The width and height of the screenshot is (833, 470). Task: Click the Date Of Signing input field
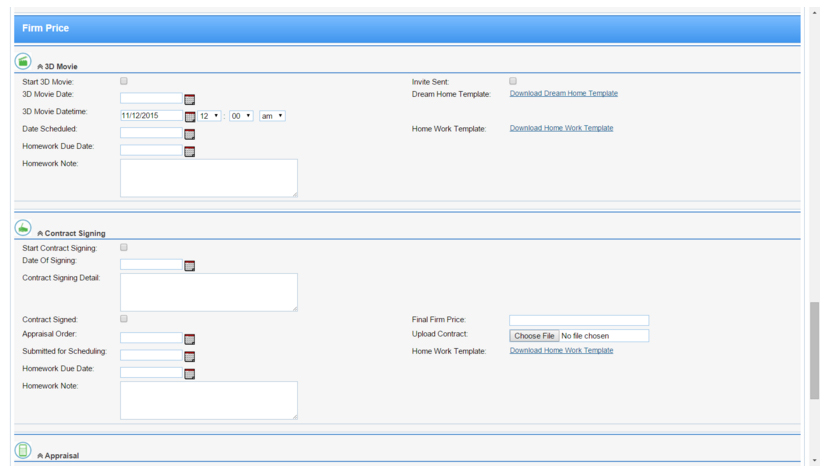point(151,264)
